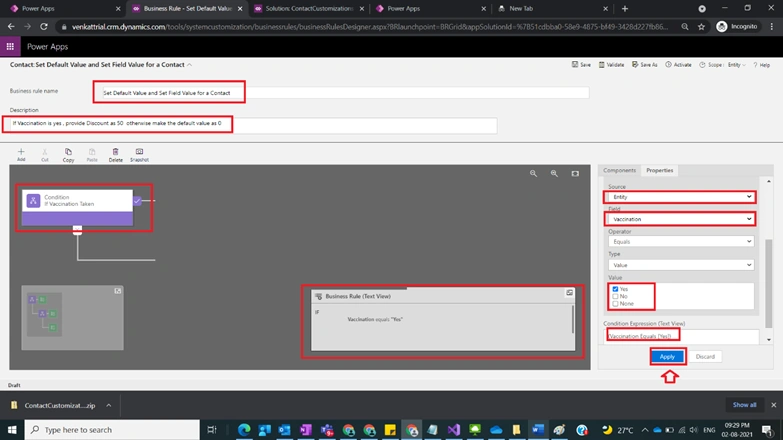The width and height of the screenshot is (783, 440).
Task: Click the Condition Expression text view field
Action: [682, 336]
